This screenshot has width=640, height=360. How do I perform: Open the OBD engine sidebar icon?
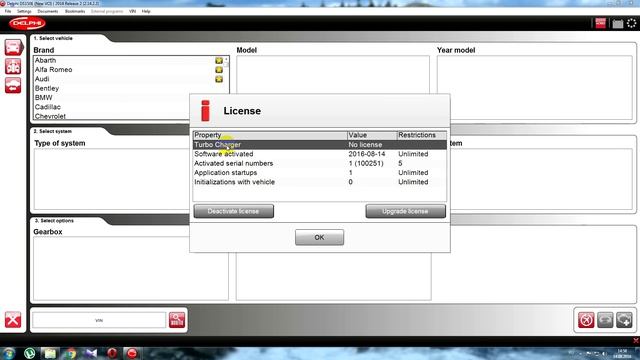tap(13, 67)
